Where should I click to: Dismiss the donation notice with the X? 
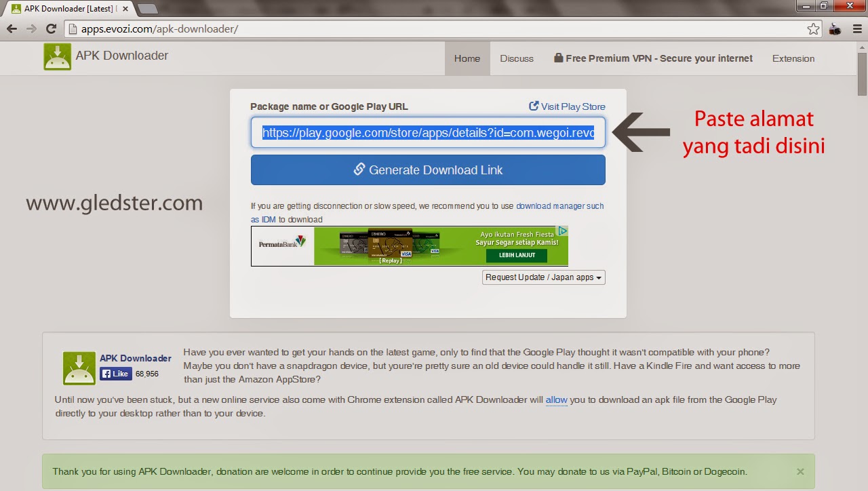800,471
